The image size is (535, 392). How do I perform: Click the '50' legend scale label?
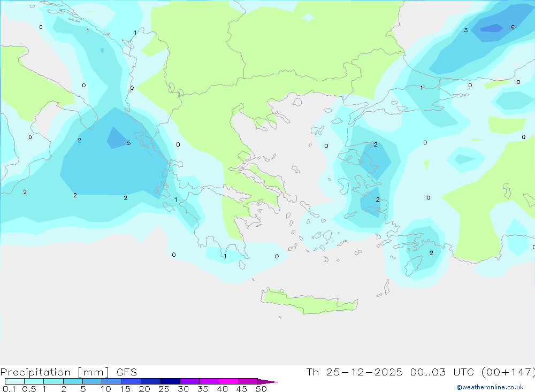click(x=262, y=389)
